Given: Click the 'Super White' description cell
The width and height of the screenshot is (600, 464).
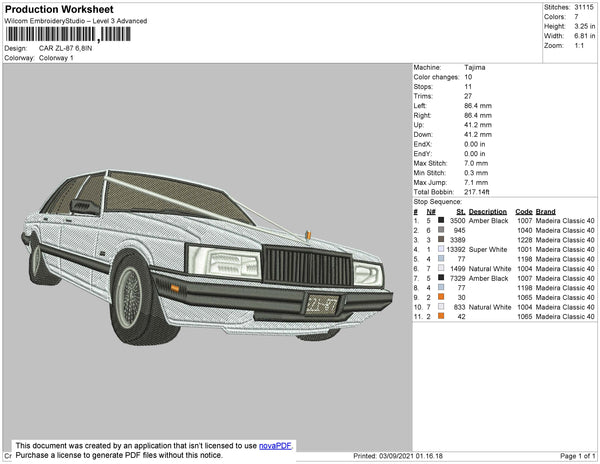Looking at the screenshot, I should pyautogui.click(x=488, y=249).
